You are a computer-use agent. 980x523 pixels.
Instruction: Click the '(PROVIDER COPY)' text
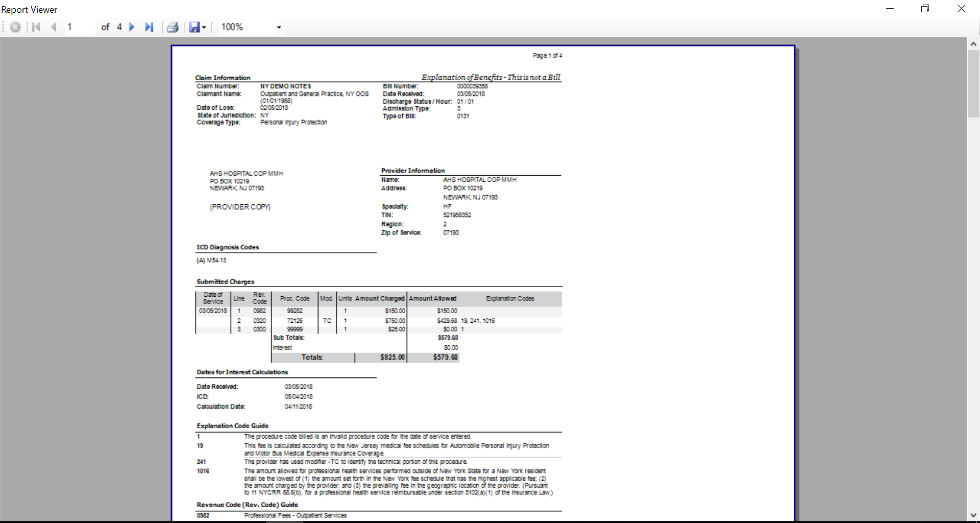tap(240, 207)
